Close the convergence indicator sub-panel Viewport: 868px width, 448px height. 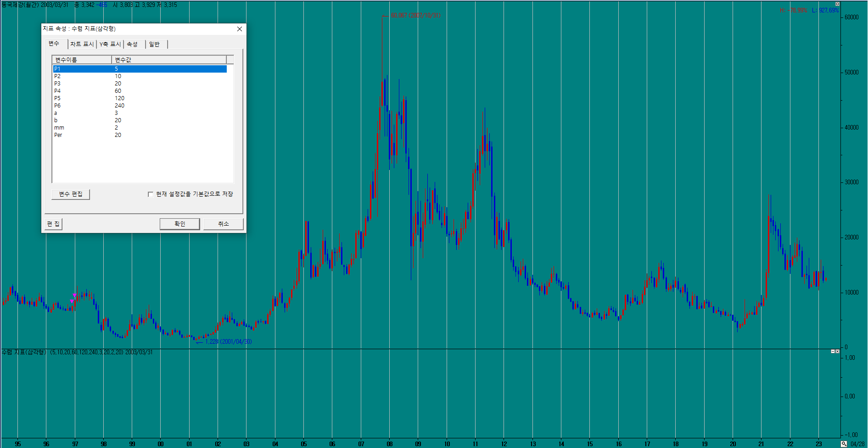point(838,352)
